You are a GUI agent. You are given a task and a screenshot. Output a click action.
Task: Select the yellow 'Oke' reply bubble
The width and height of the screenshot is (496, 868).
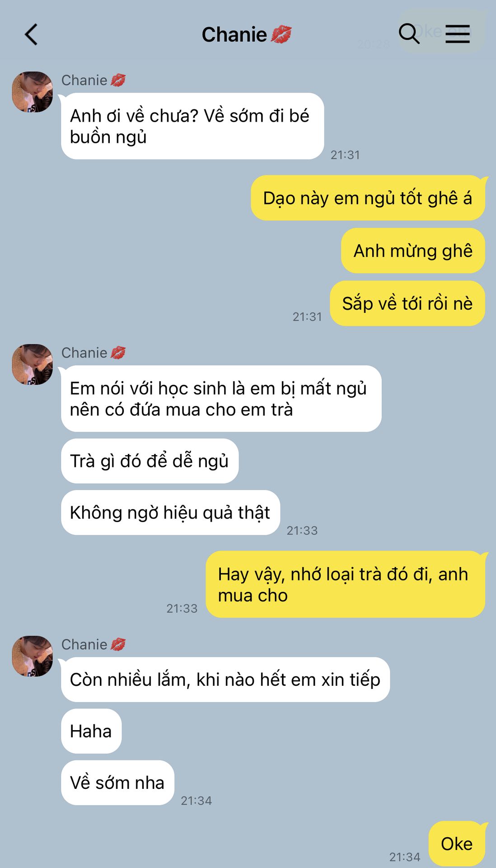[x=457, y=844]
